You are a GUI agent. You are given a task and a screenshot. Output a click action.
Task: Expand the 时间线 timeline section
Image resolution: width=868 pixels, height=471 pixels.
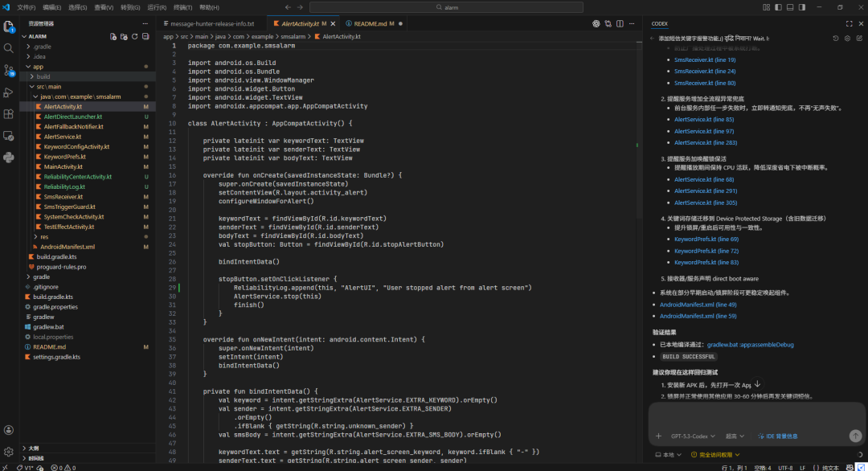coord(36,458)
